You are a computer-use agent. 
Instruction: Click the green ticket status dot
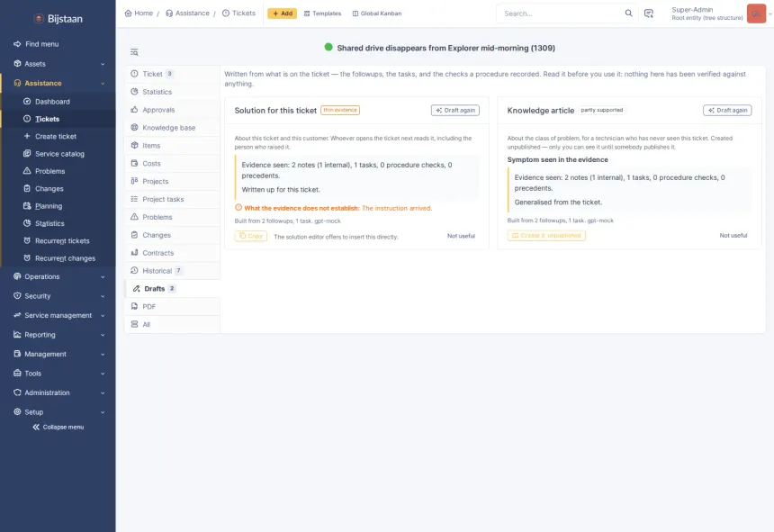pos(328,48)
